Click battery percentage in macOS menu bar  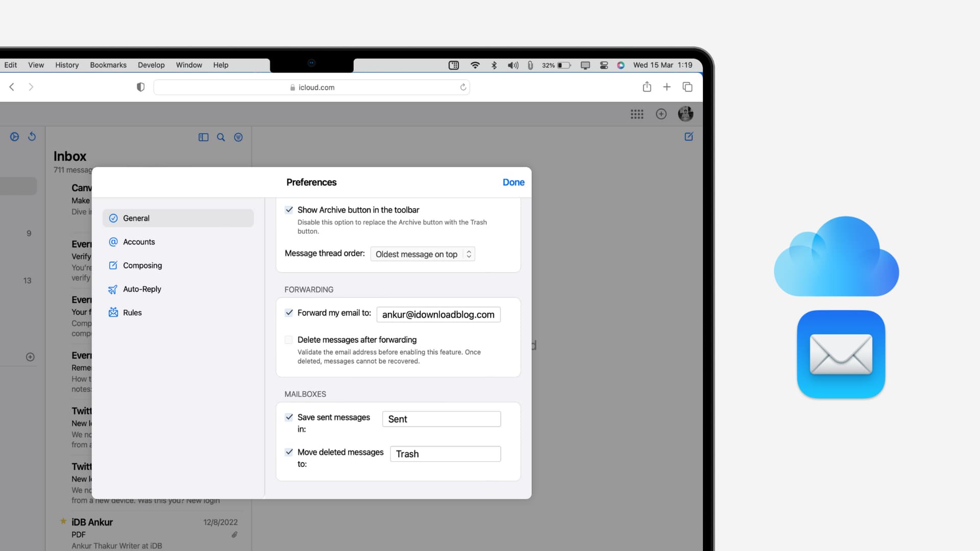point(548,65)
